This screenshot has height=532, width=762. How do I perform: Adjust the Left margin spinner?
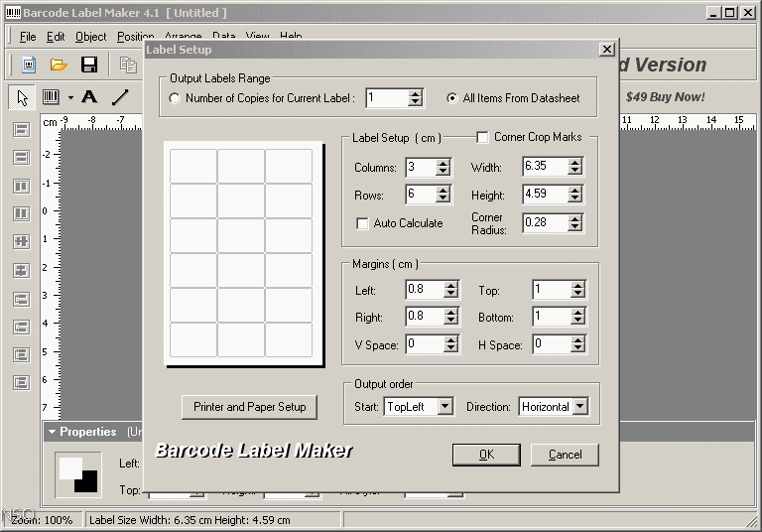pos(451,290)
